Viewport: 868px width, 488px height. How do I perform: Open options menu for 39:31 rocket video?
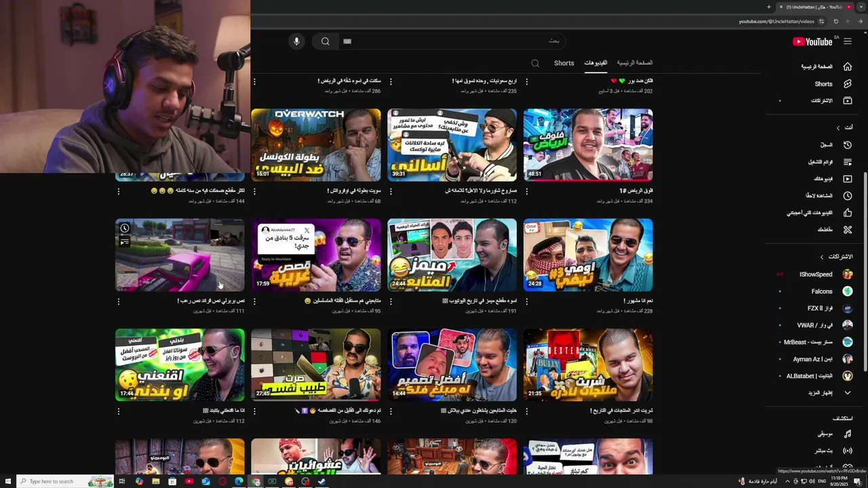coord(391,191)
